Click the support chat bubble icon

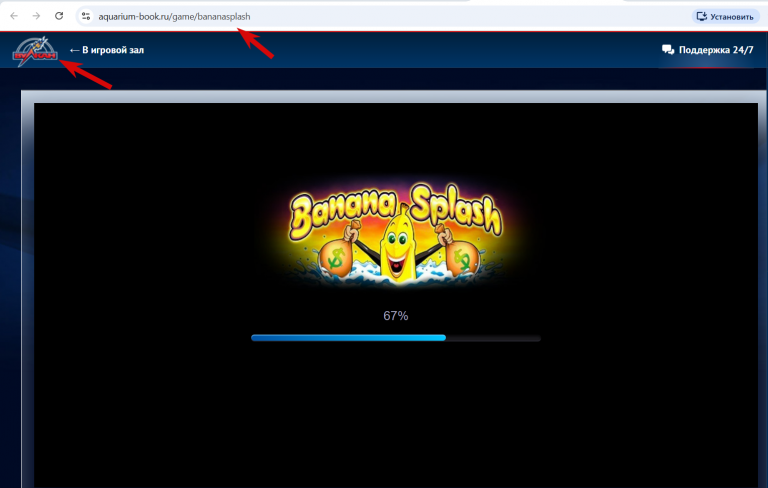point(668,49)
